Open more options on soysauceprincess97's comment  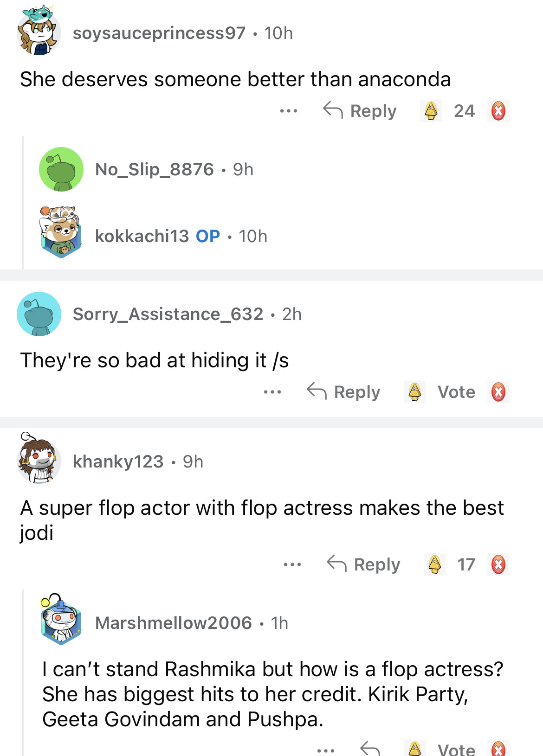(289, 111)
